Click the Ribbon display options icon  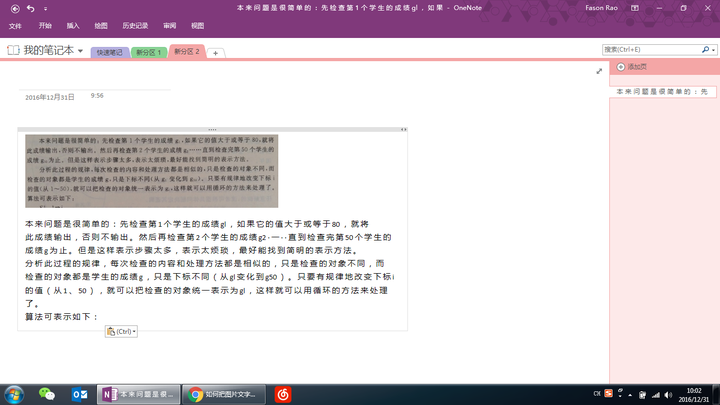coord(635,8)
